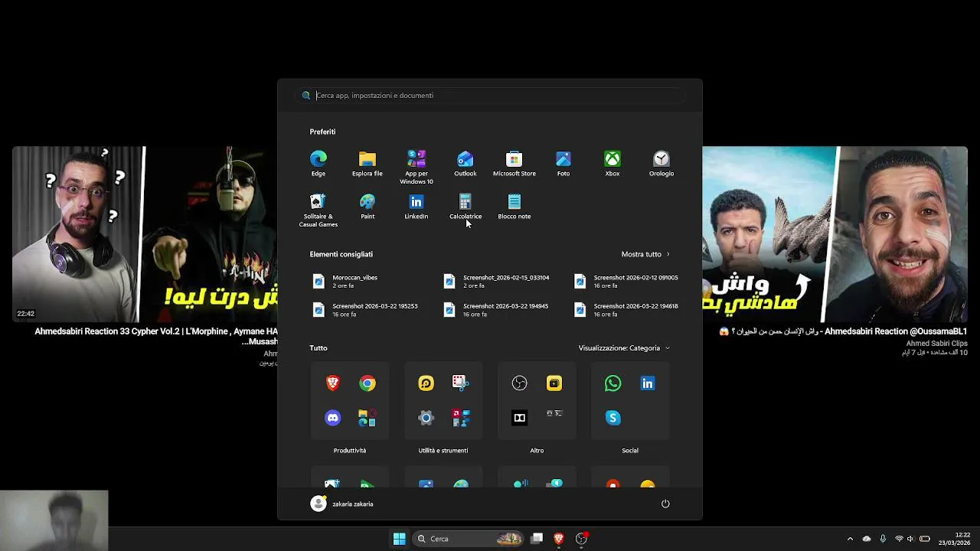Click OneDrive cloud tray icon
The height and width of the screenshot is (551, 980).
point(867,539)
